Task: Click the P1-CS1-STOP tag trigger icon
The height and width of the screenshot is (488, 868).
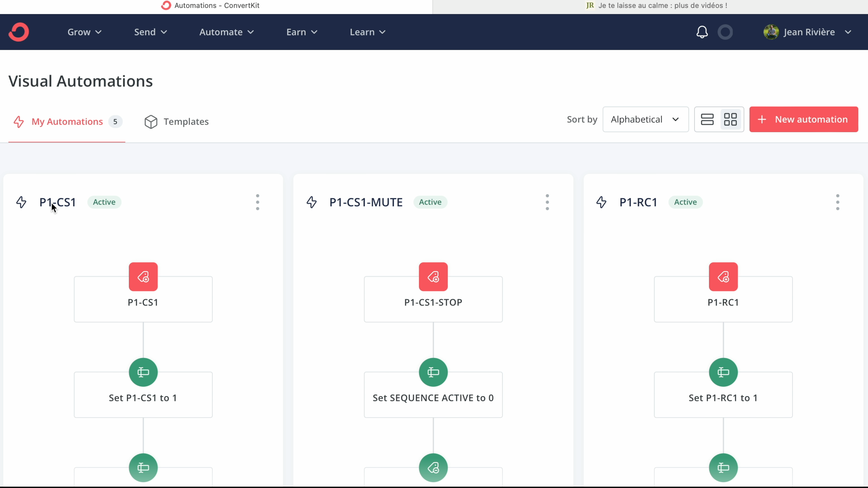Action: coord(433,277)
